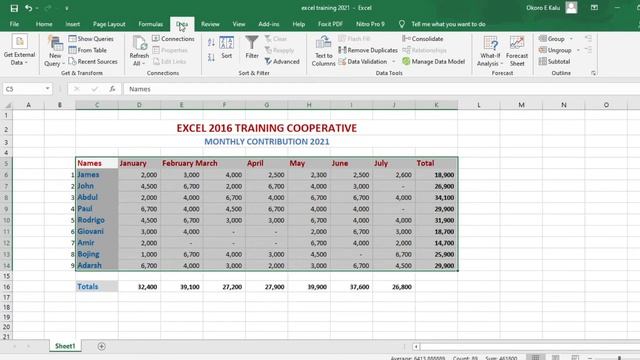Switch to Page Layout view

(x=556, y=358)
